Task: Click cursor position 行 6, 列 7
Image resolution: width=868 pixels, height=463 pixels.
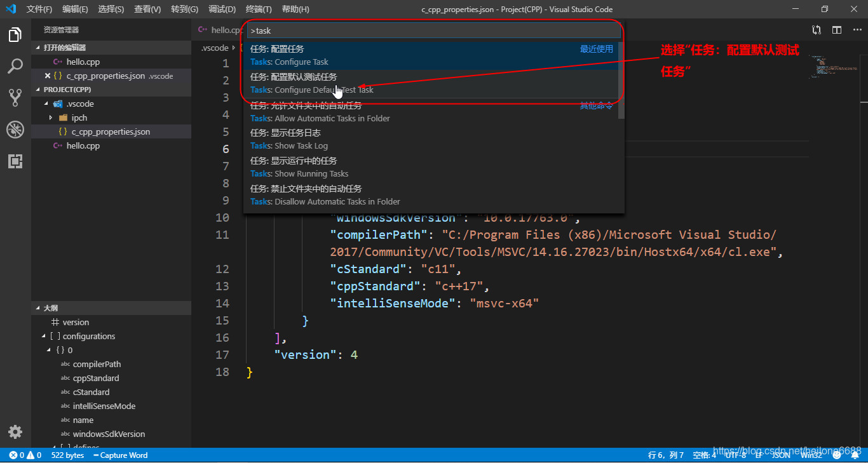Action: (666, 455)
